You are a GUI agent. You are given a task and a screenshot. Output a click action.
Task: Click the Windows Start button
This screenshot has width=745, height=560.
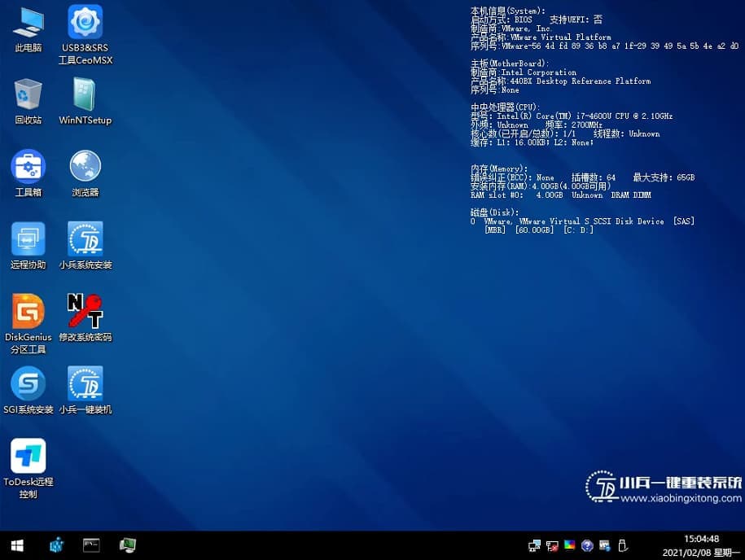[x=16, y=545]
